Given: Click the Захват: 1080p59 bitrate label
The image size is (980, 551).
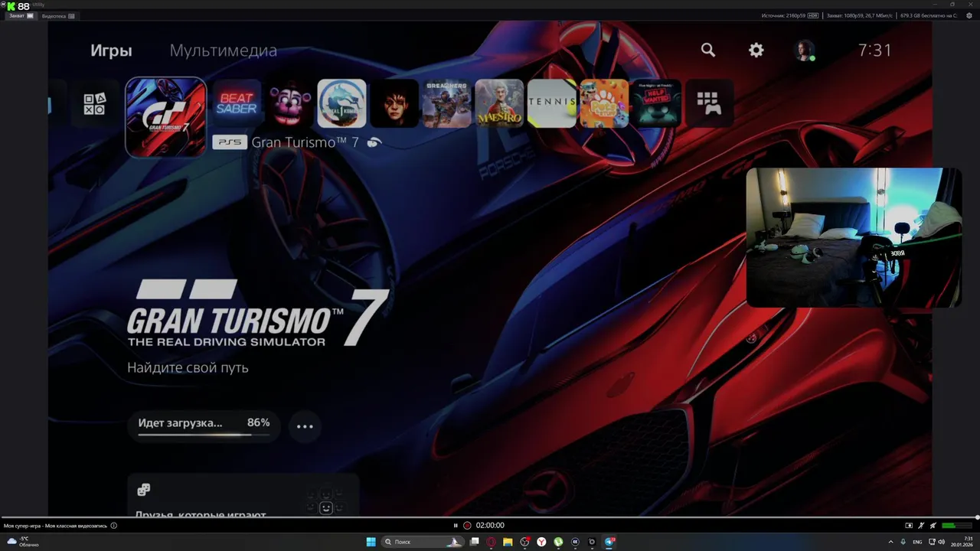Looking at the screenshot, I should pyautogui.click(x=860, y=15).
